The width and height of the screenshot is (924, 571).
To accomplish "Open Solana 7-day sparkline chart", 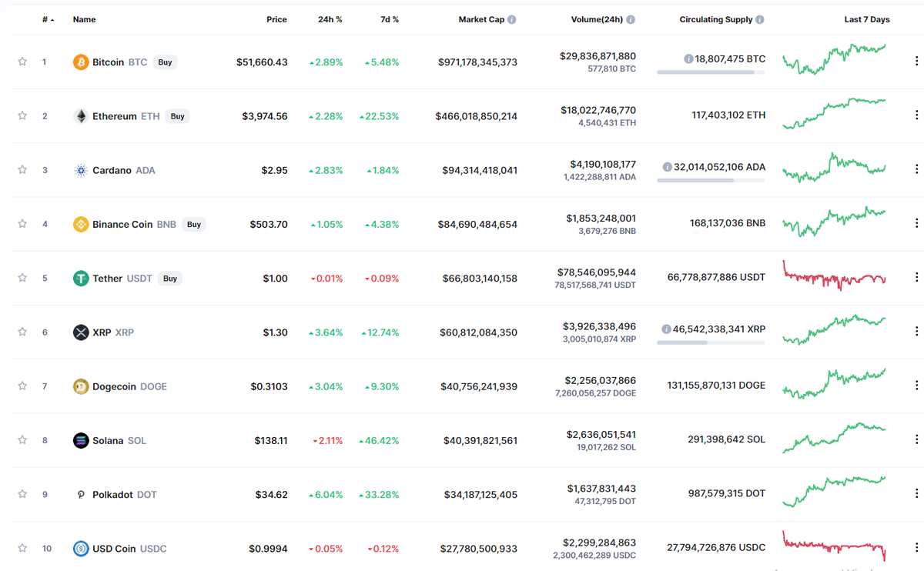I will pyautogui.click(x=834, y=437).
